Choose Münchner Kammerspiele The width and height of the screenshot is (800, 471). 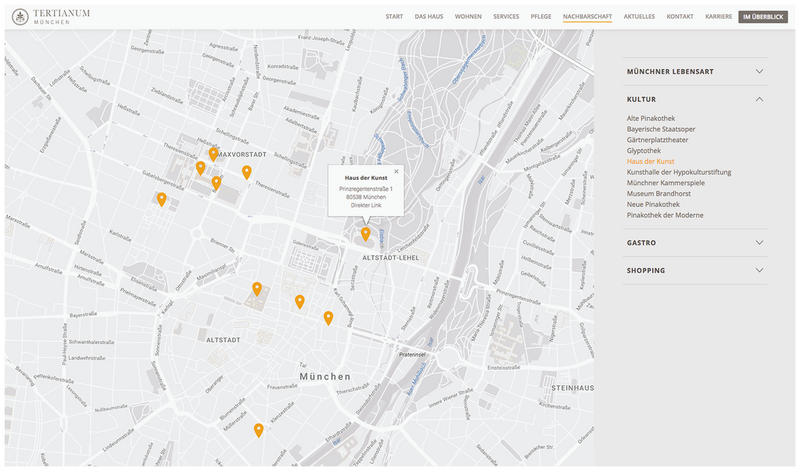tap(666, 183)
